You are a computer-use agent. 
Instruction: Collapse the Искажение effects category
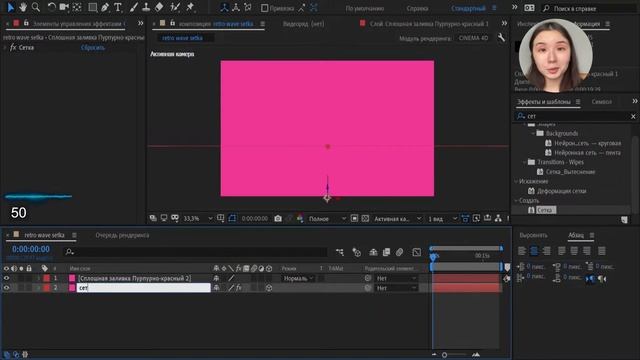point(516,181)
